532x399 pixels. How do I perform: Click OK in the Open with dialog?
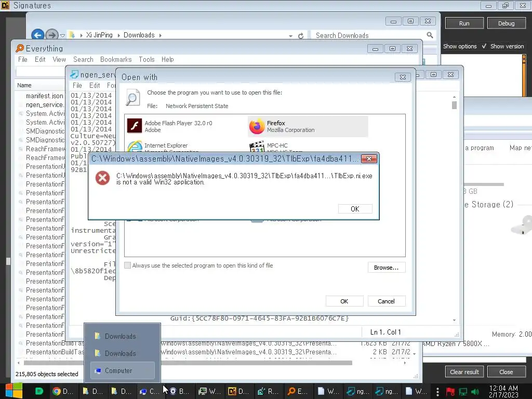coord(344,301)
